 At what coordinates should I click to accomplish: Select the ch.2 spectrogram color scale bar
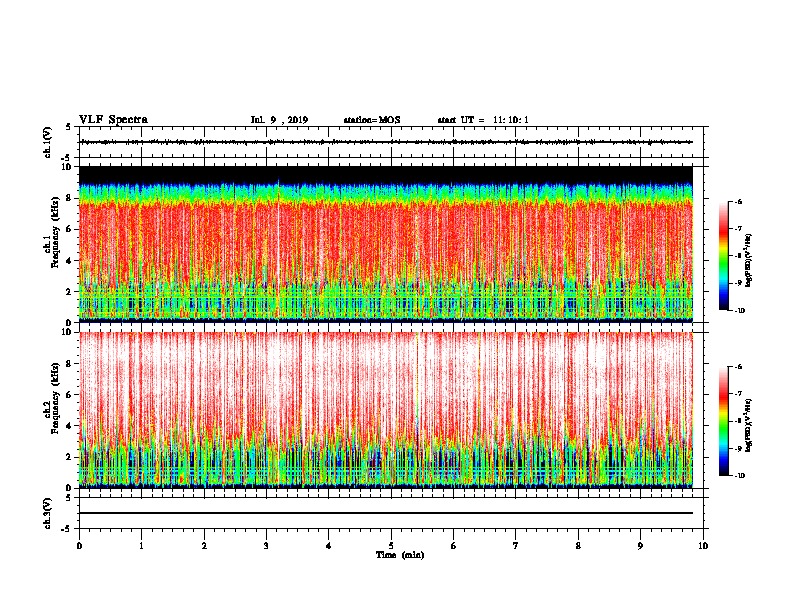(723, 421)
